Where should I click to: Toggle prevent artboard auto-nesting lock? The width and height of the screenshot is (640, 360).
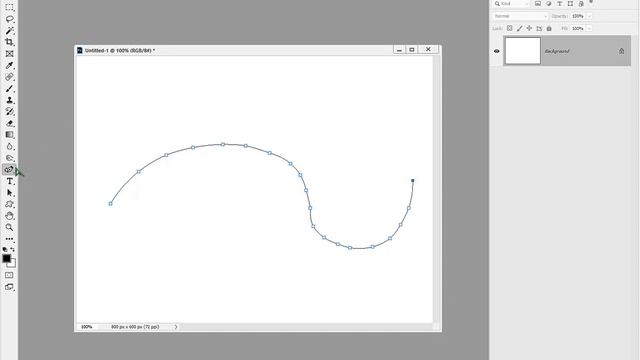[x=539, y=29]
